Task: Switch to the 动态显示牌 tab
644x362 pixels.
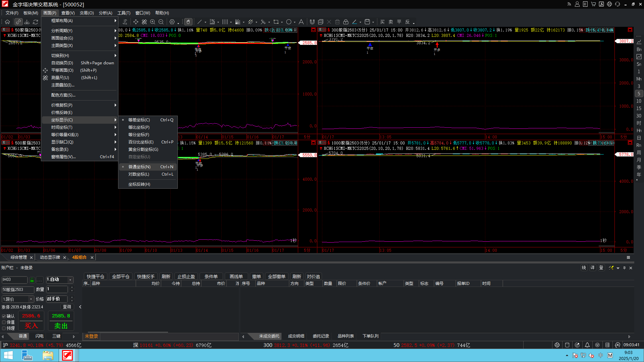Action: pyautogui.click(x=50, y=257)
